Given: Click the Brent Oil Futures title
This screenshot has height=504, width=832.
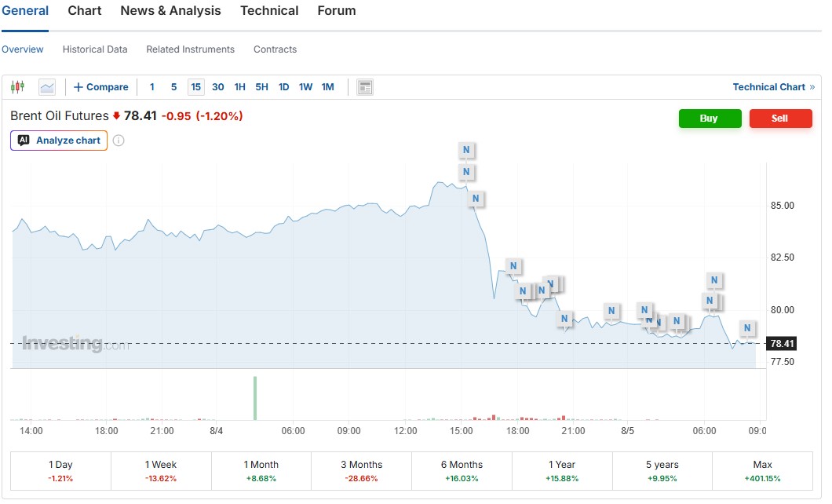Looking at the screenshot, I should click(x=60, y=115).
